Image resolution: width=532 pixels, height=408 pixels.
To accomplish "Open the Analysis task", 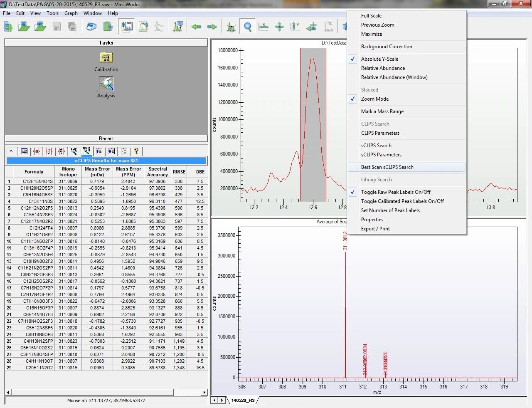I will click(106, 88).
